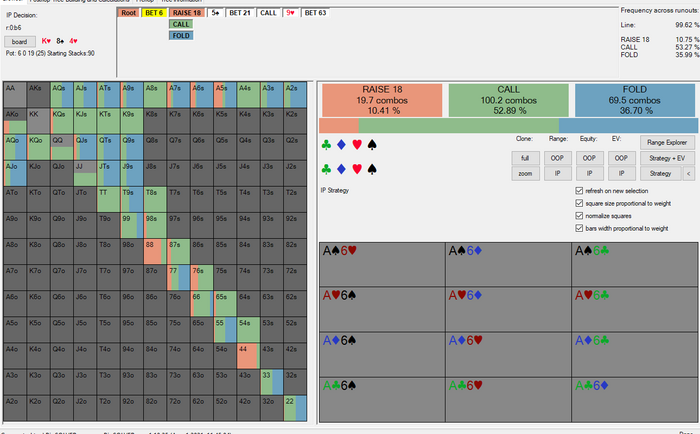The width and height of the screenshot is (700, 434).
Task: Click the OOP button under EV
Action: pos(621,158)
